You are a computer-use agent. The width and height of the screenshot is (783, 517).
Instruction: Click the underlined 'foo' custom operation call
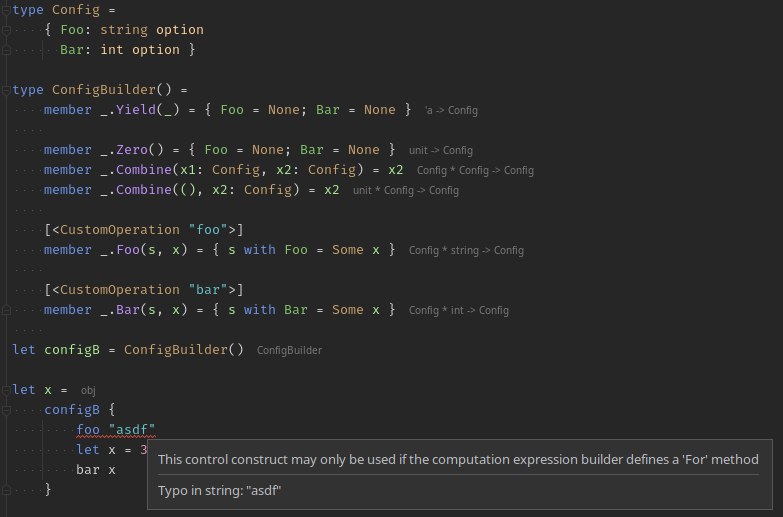coord(88,430)
